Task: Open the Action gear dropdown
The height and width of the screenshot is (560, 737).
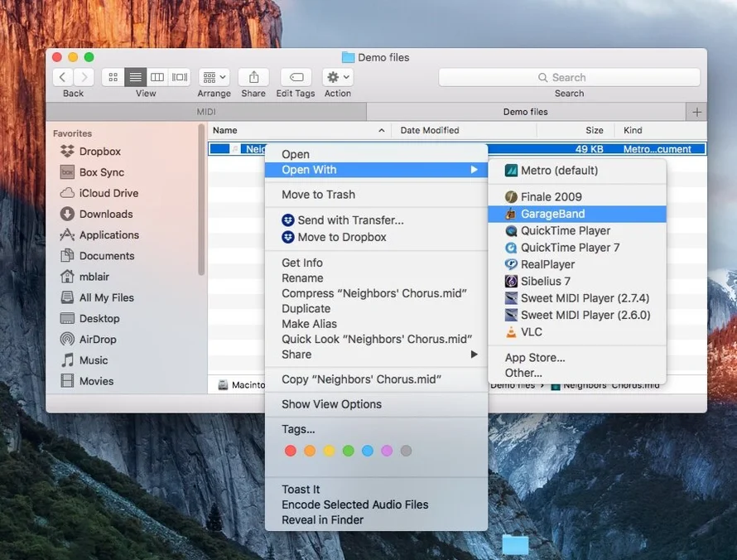Action: [338, 77]
